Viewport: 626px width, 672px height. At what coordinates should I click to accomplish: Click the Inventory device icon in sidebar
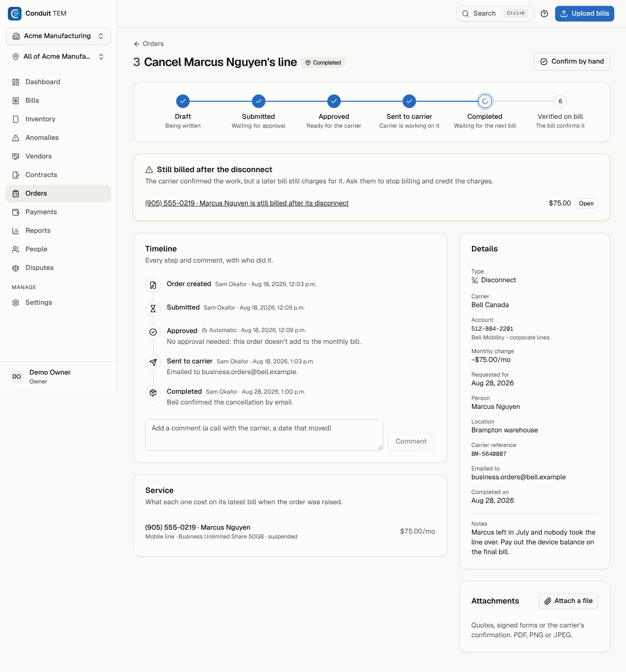(x=16, y=119)
